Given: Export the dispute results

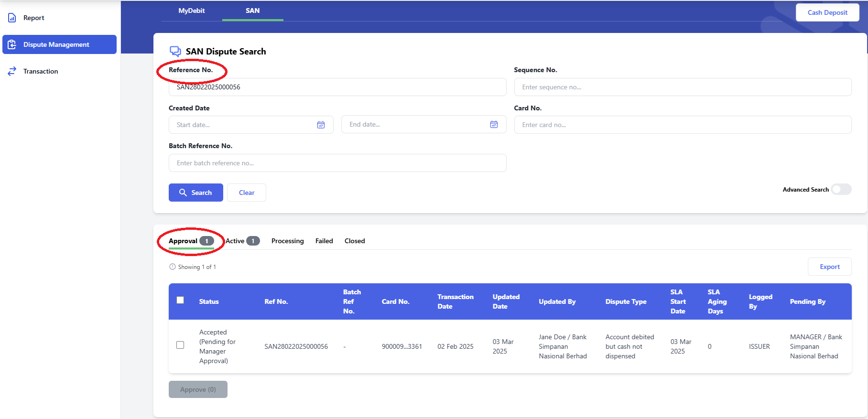Looking at the screenshot, I should click(x=830, y=267).
